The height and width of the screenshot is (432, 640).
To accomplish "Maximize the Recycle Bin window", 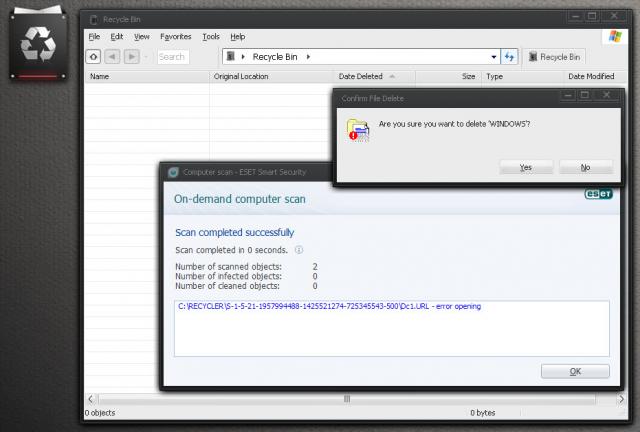I will [x=591, y=16].
